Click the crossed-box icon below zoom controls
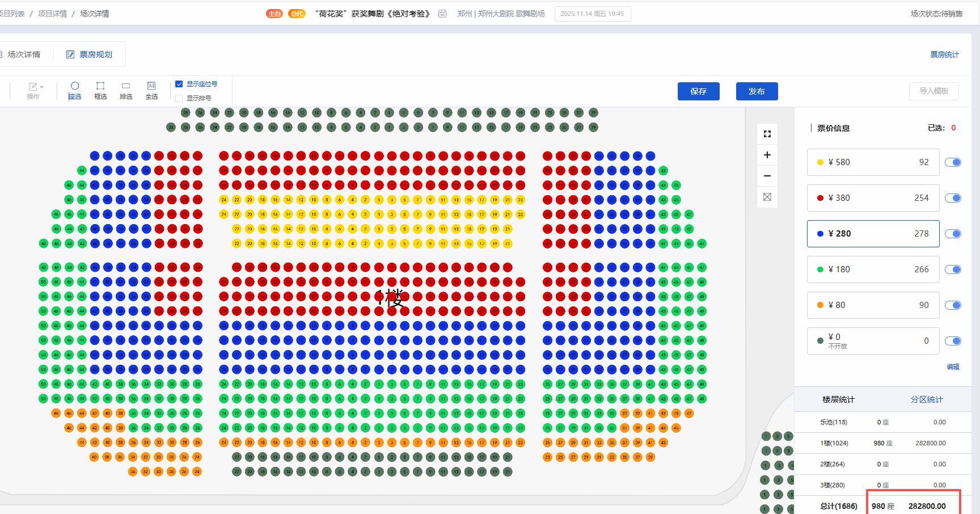Screen dimensions: 980x514 pos(767,197)
